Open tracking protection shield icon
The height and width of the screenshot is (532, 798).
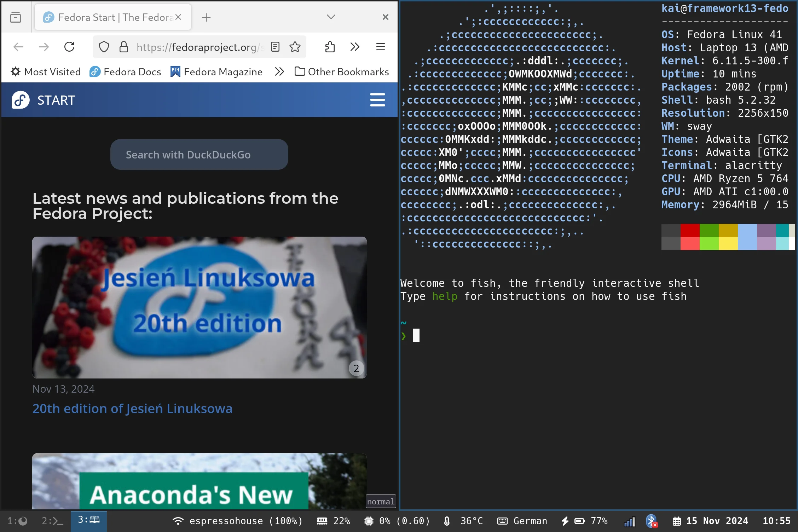(104, 47)
